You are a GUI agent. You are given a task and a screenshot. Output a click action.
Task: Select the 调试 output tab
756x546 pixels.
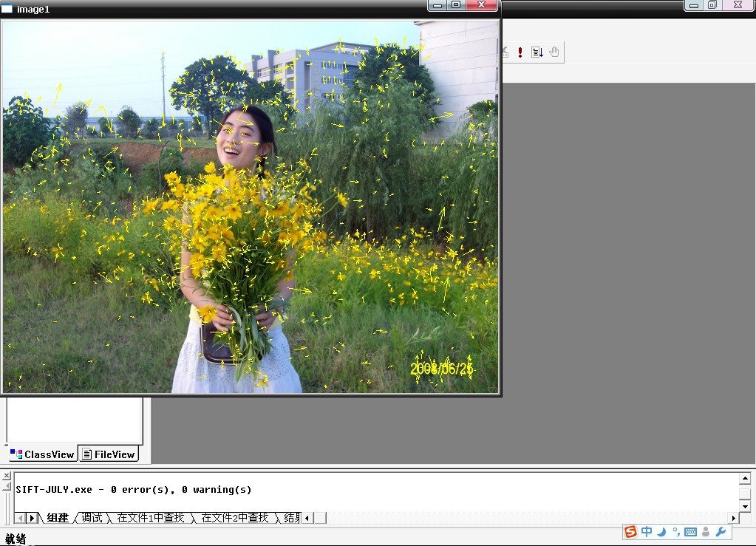(x=92, y=518)
